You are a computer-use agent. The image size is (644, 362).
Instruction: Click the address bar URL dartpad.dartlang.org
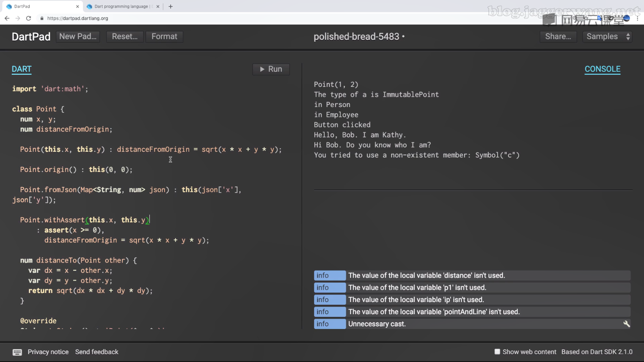(78, 18)
